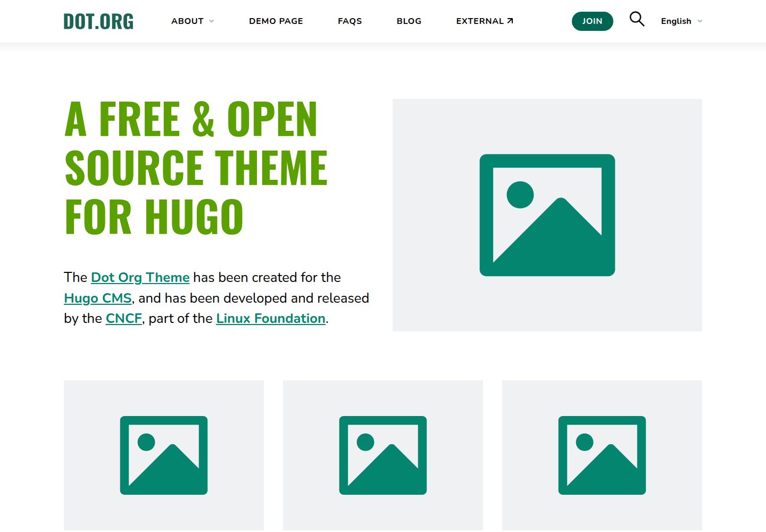Open the FAQs menu item
The height and width of the screenshot is (532, 766).
pos(350,21)
